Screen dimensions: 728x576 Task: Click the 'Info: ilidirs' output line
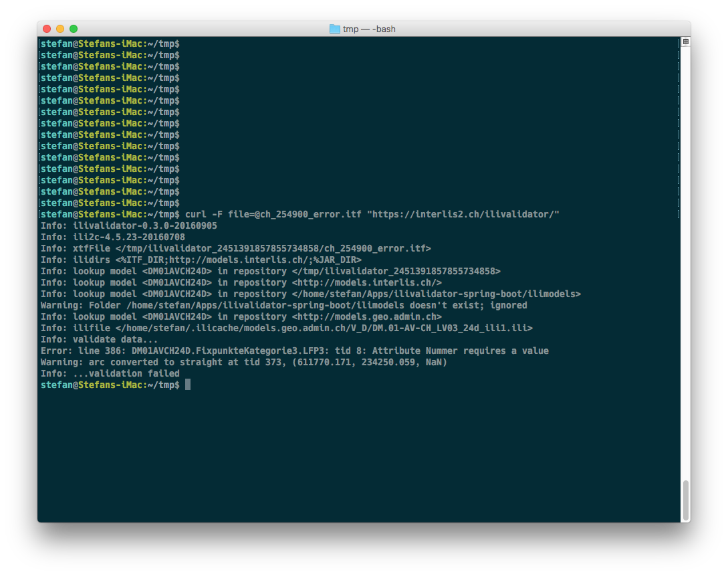pyautogui.click(x=201, y=260)
